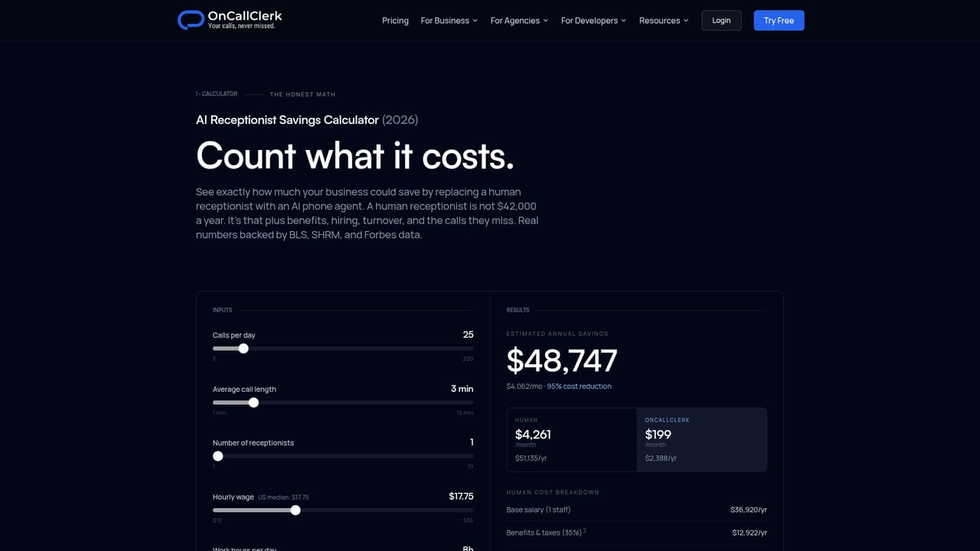Click the THE HONEST MATH label

tap(302, 94)
